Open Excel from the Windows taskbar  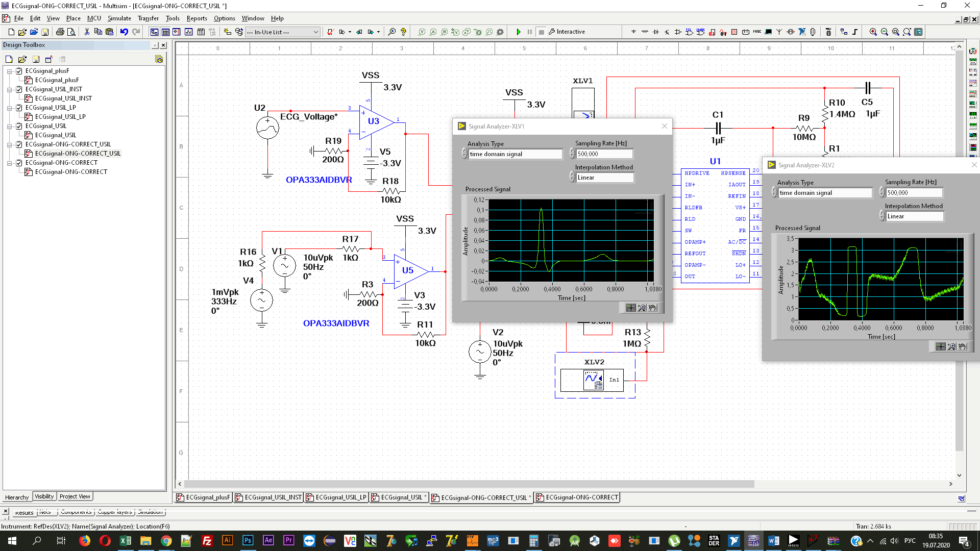coord(126,541)
